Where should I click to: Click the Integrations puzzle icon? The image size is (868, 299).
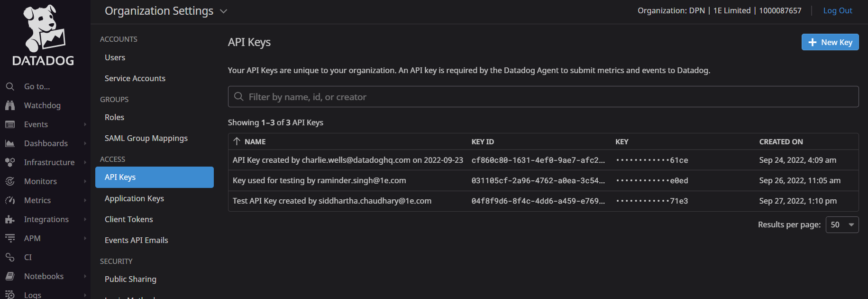coord(10,219)
